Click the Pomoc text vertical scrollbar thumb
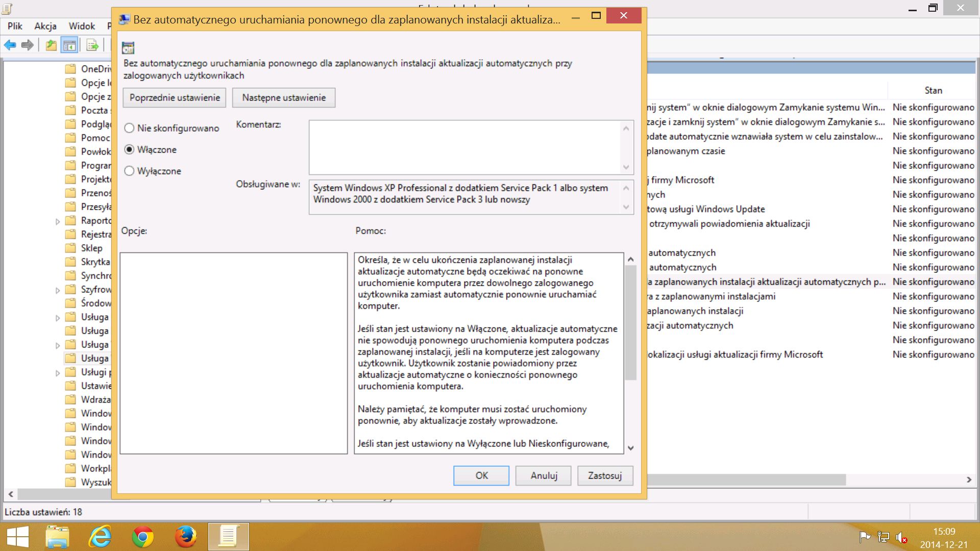The height and width of the screenshot is (551, 980). [x=630, y=322]
